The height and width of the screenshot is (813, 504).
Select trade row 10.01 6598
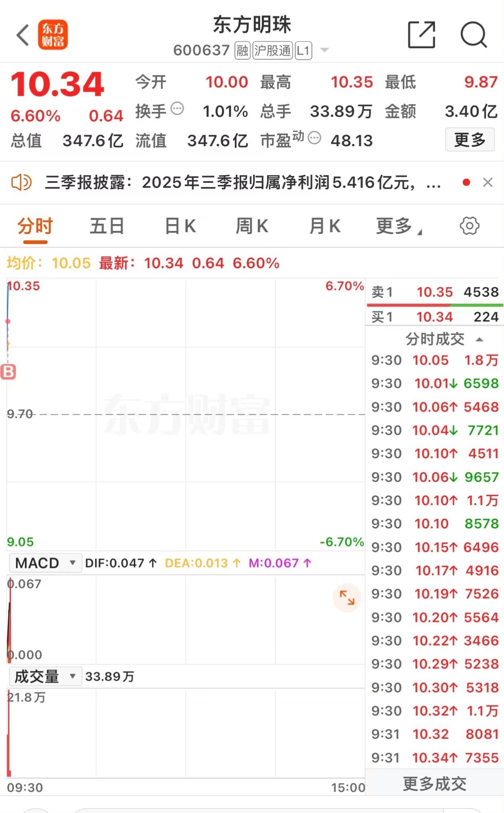tap(435, 383)
